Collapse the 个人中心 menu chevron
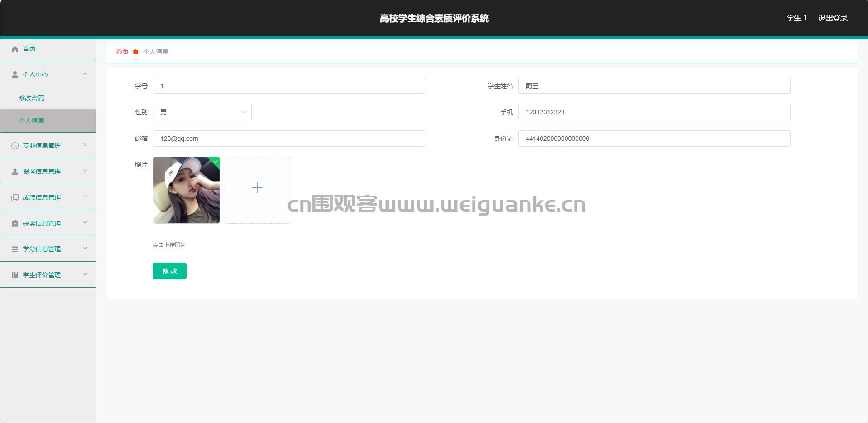The width and height of the screenshot is (868, 423). pyautogui.click(x=85, y=74)
